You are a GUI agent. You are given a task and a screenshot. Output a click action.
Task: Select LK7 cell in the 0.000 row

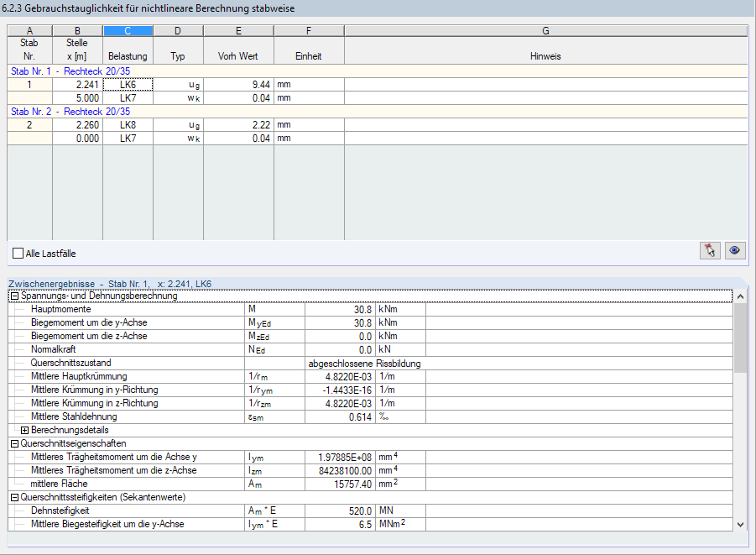click(128, 139)
